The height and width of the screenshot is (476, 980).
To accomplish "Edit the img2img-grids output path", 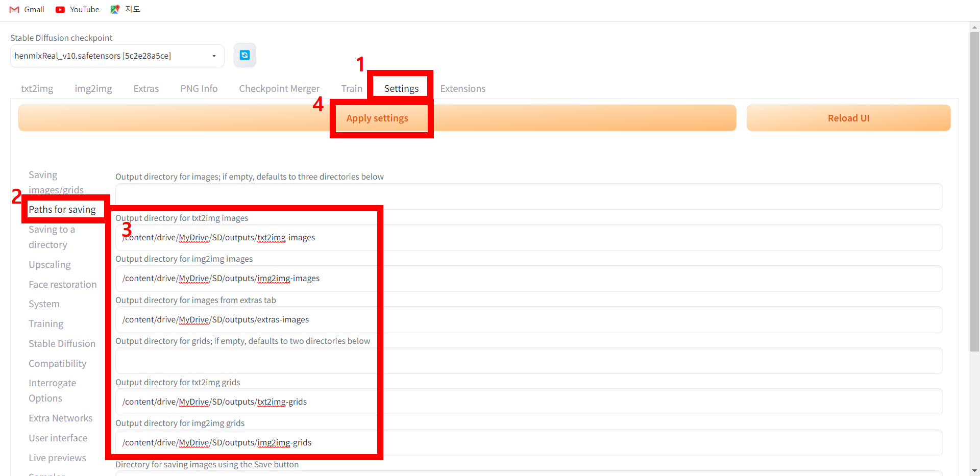I will click(529, 443).
